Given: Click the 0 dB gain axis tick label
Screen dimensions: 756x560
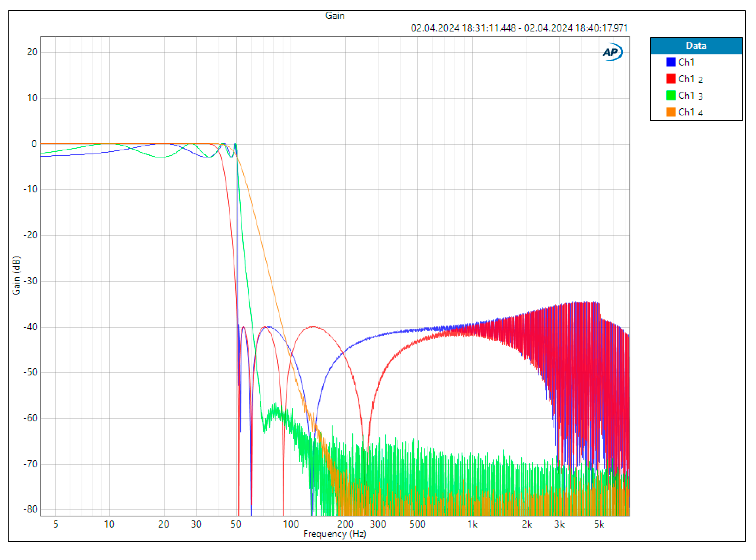Looking at the screenshot, I should point(34,144).
